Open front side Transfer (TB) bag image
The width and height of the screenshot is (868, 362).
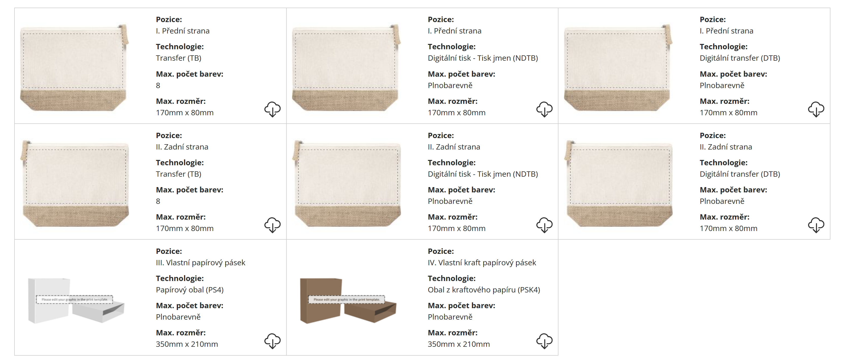click(x=74, y=67)
